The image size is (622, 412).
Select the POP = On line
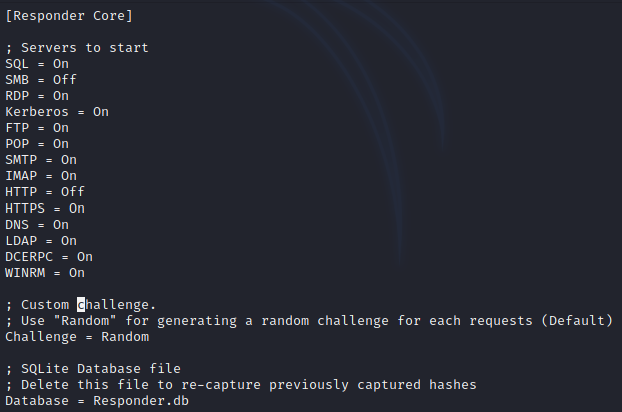[x=37, y=144]
